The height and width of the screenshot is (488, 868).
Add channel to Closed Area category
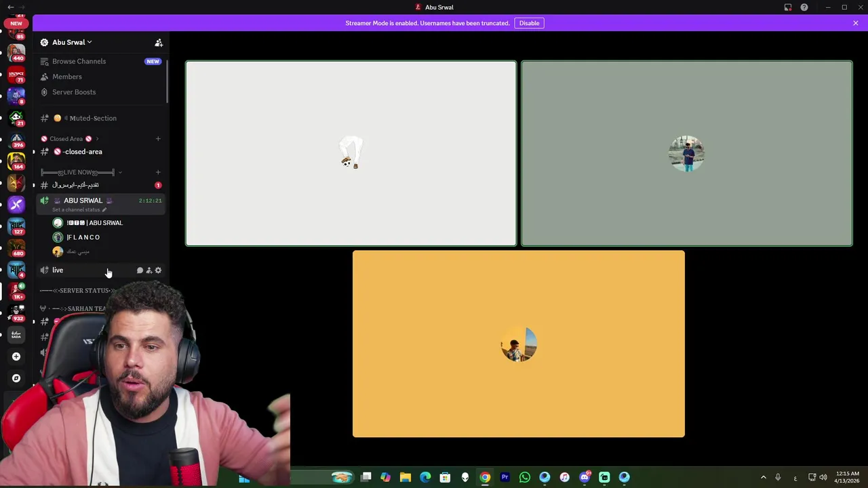click(x=158, y=139)
